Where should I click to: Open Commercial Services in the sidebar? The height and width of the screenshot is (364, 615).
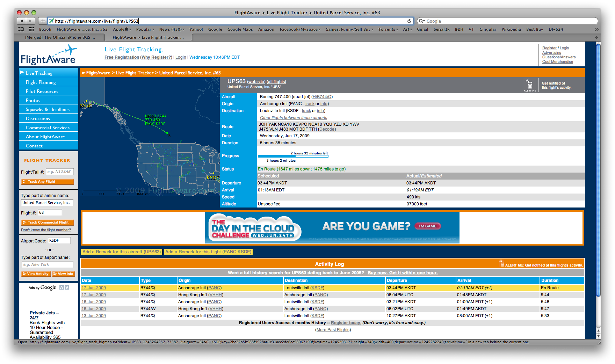(49, 128)
